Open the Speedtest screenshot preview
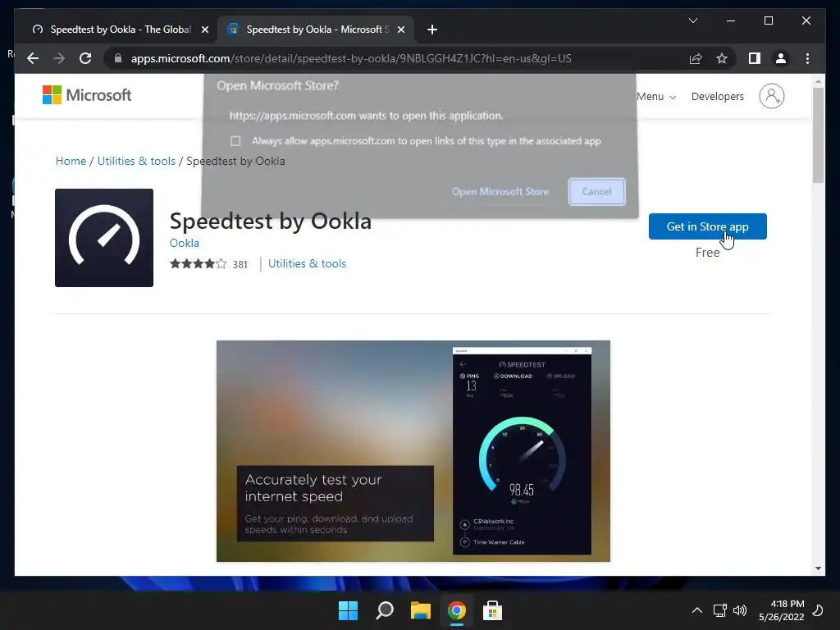The width and height of the screenshot is (840, 630). click(413, 451)
